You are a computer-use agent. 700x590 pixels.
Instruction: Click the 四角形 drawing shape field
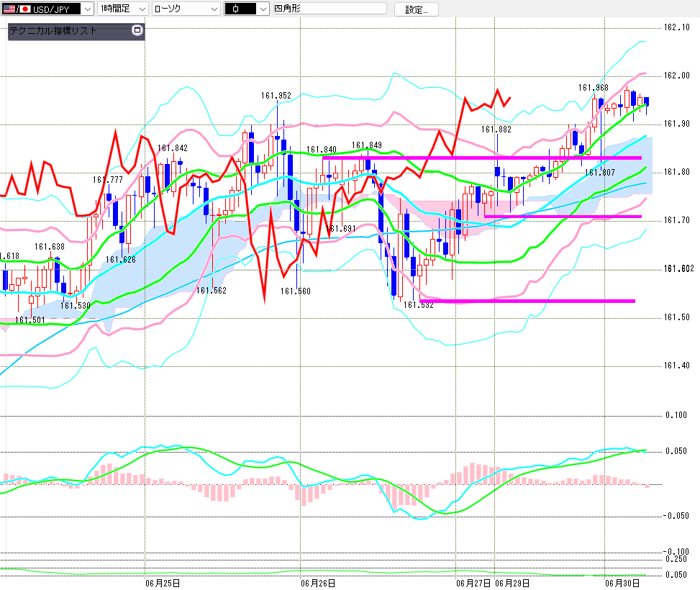pos(330,9)
